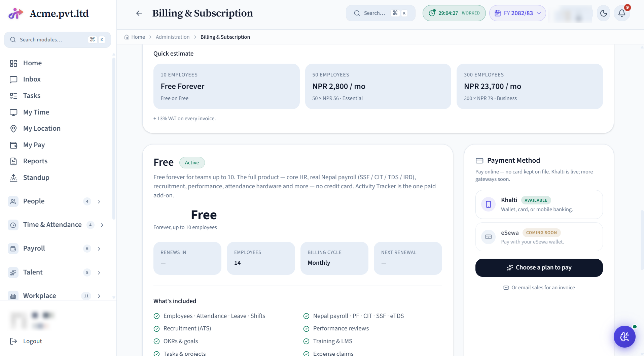Click the check icon beside Recruitment (ATS)
Image resolution: width=644 pixels, height=356 pixels.
tap(156, 329)
